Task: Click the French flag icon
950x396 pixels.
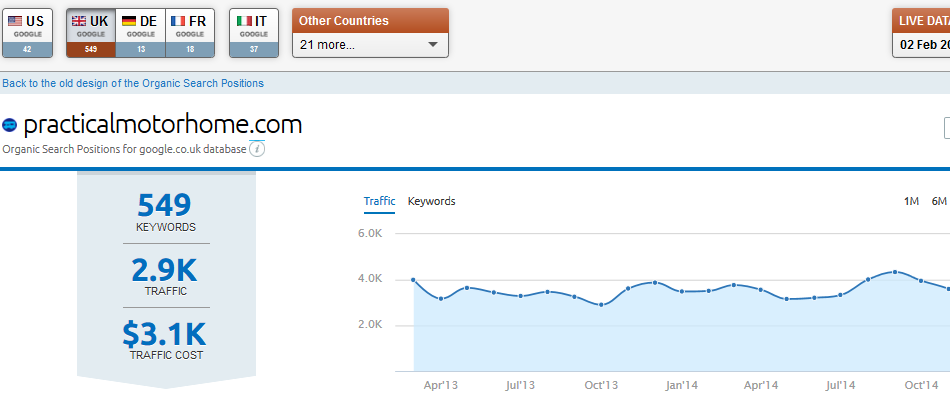Action: coord(178,21)
